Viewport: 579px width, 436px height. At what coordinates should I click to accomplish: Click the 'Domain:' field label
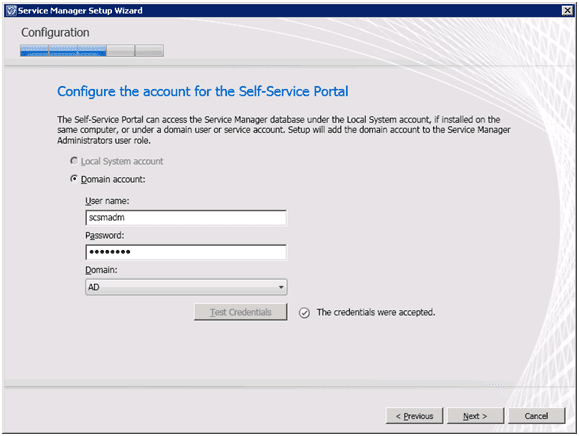pyautogui.click(x=101, y=270)
